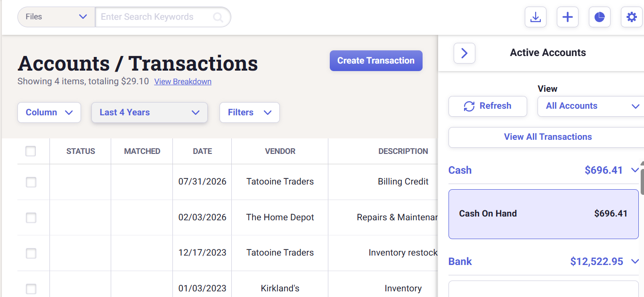The image size is (644, 297).
Task: Open the All Accounts view dropdown
Action: coord(592,106)
